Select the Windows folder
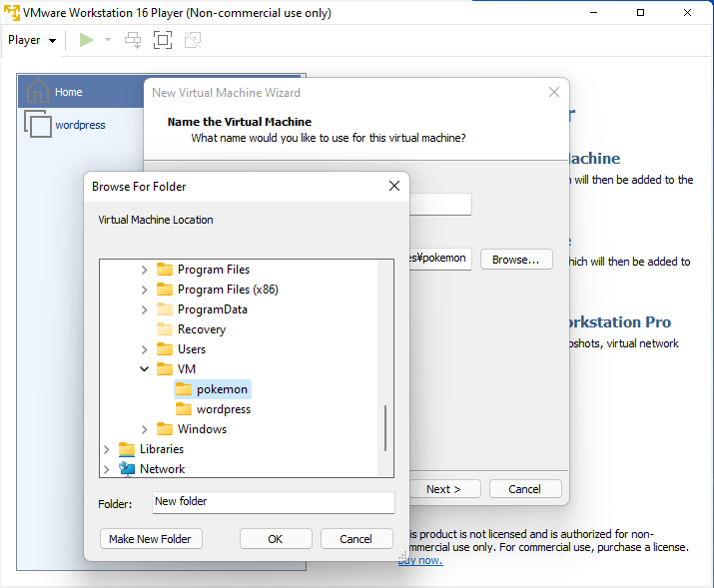Image resolution: width=714 pixels, height=588 pixels. (202, 429)
